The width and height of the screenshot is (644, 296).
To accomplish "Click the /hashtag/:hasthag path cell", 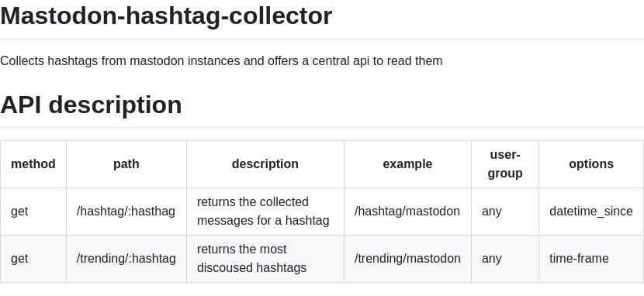I will 126,212.
